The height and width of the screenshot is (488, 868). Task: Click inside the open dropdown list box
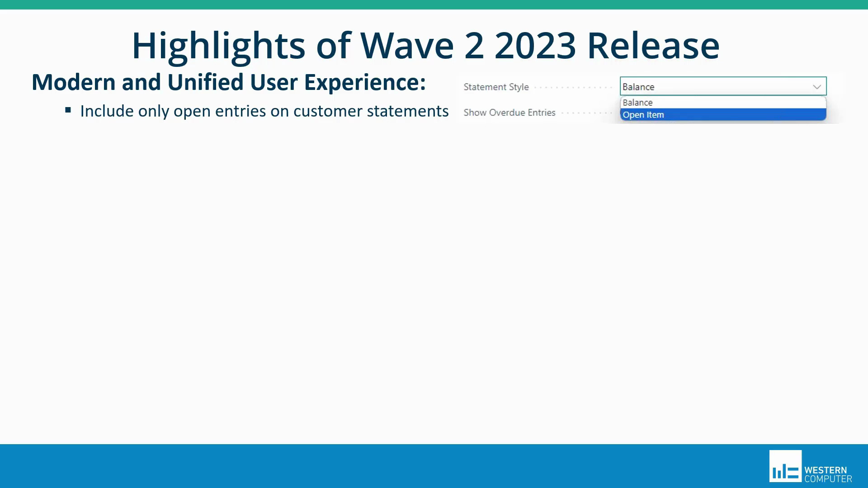point(722,108)
